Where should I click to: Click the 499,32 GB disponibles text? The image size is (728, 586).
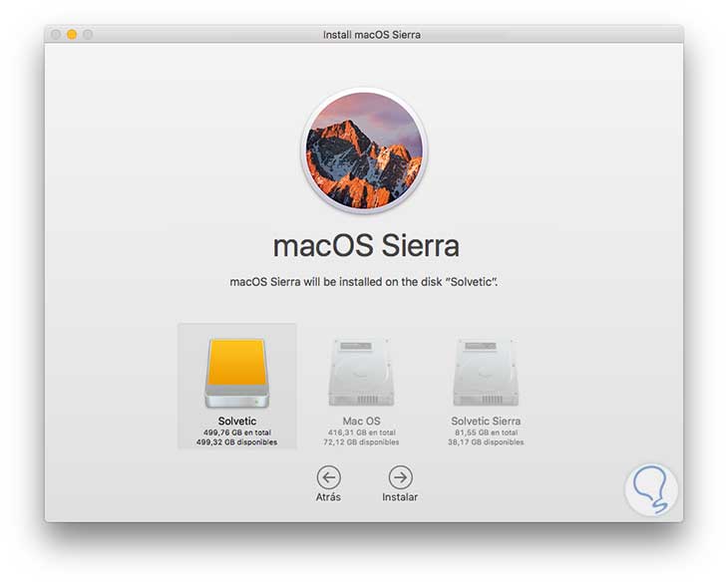236,442
